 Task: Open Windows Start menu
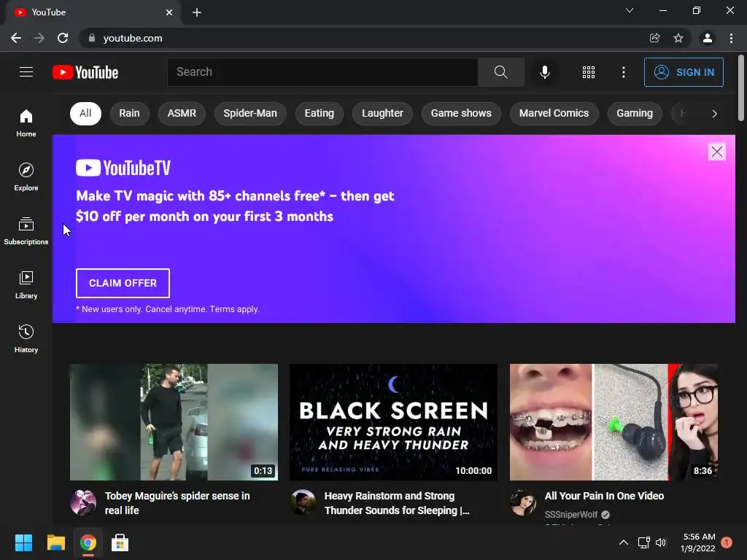click(x=23, y=542)
